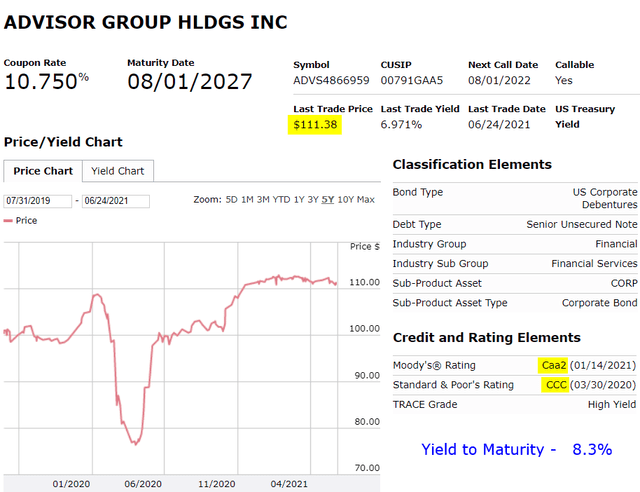Click the Caa2 Moody's rating
Image resolution: width=640 pixels, height=492 pixels.
[554, 365]
